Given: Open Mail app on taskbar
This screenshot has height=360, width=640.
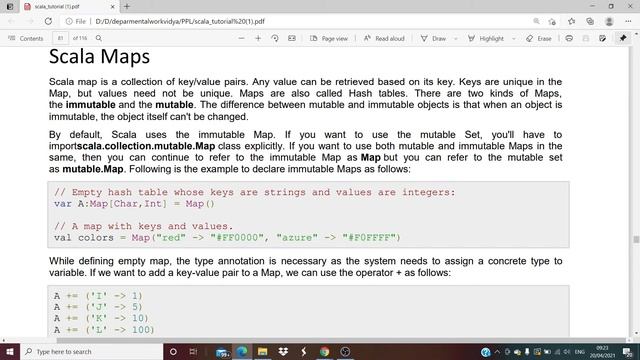Looking at the screenshot, I should (222, 352).
